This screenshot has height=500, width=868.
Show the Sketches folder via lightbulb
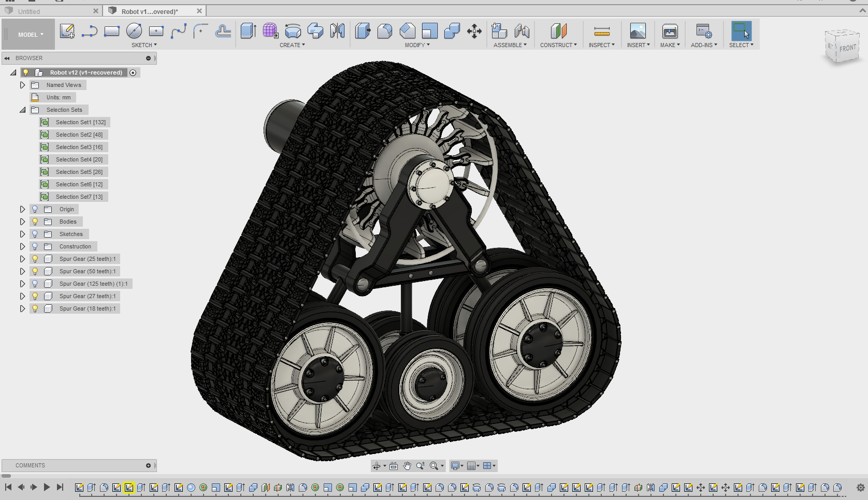pyautogui.click(x=35, y=234)
